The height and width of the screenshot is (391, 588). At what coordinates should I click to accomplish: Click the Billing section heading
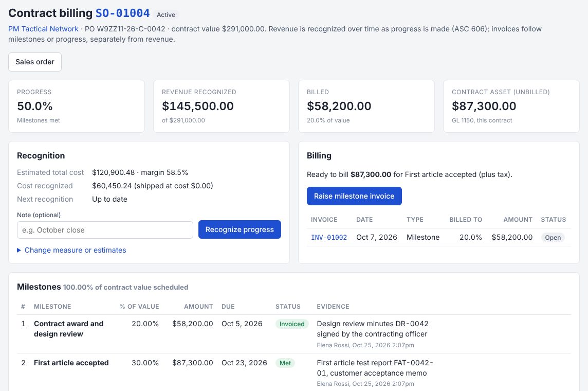coord(319,156)
